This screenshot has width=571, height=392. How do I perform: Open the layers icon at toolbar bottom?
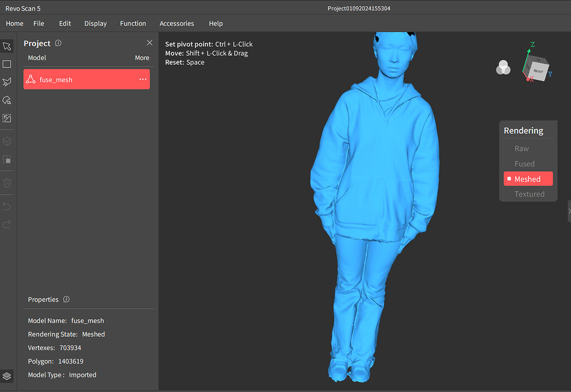7,376
